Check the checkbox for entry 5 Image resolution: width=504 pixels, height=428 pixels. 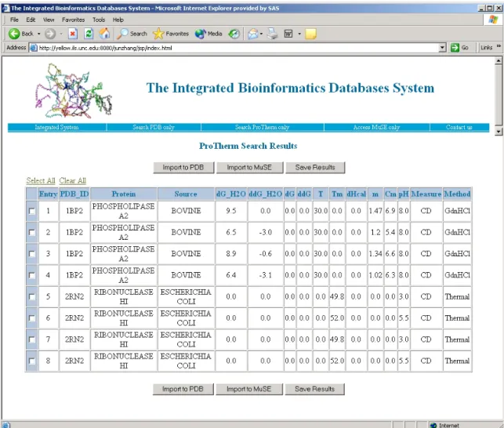pos(32,297)
